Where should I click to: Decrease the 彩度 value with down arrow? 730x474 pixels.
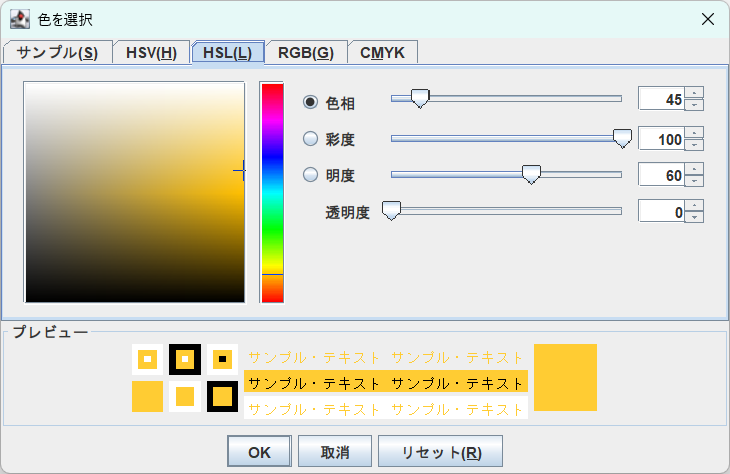(694, 144)
